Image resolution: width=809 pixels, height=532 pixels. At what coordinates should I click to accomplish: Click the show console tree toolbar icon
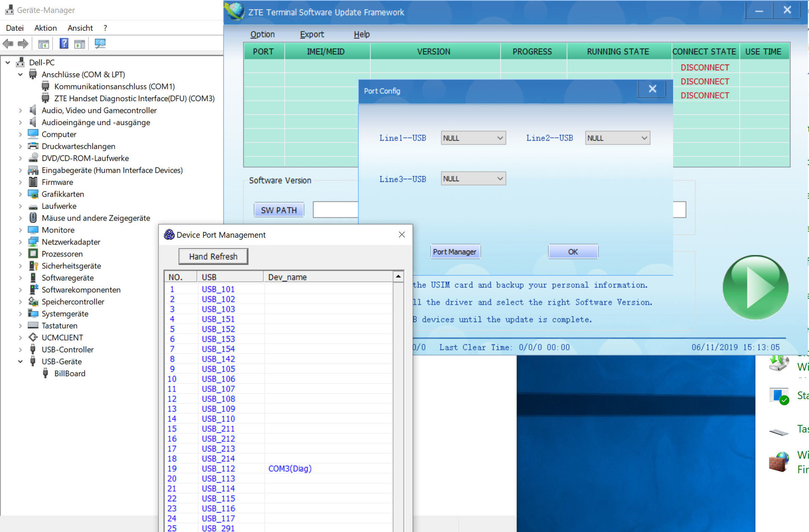click(43, 44)
